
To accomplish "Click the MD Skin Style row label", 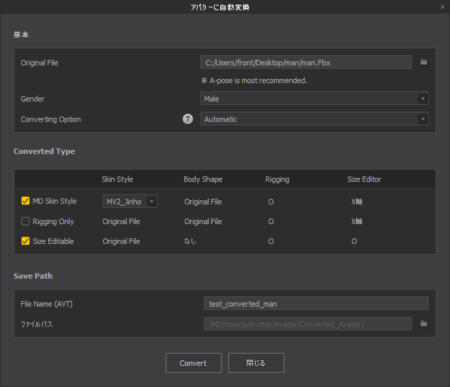I will [55, 201].
